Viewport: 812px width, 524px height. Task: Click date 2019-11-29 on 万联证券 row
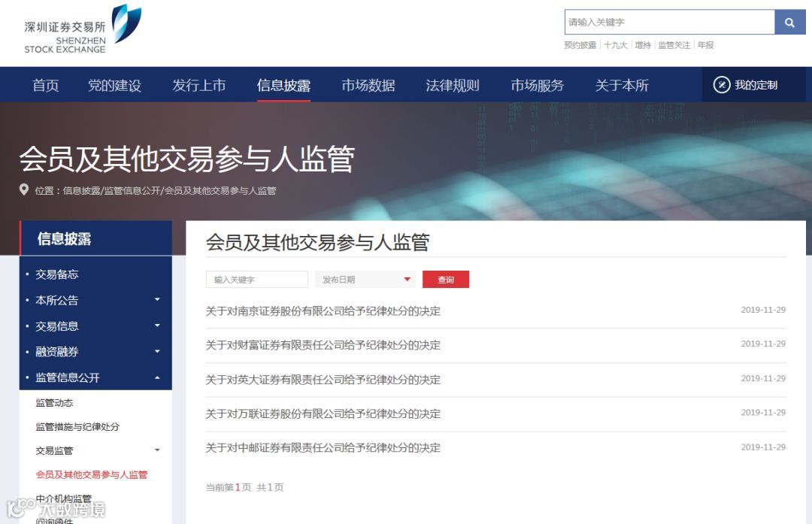coord(763,413)
